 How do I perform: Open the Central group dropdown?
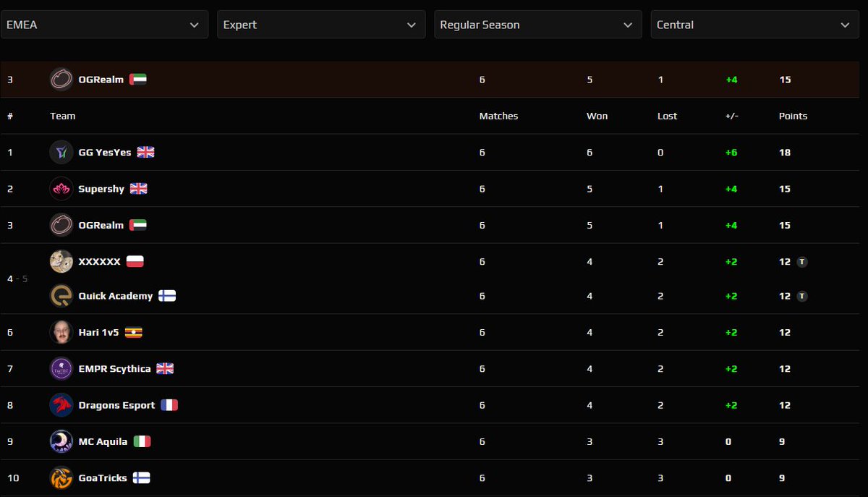(755, 25)
